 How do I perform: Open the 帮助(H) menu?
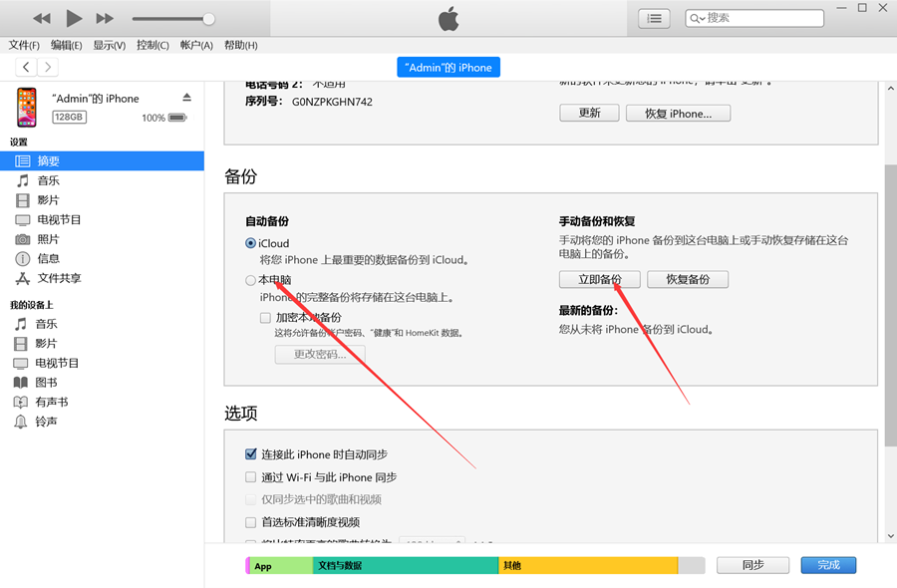[x=241, y=45]
